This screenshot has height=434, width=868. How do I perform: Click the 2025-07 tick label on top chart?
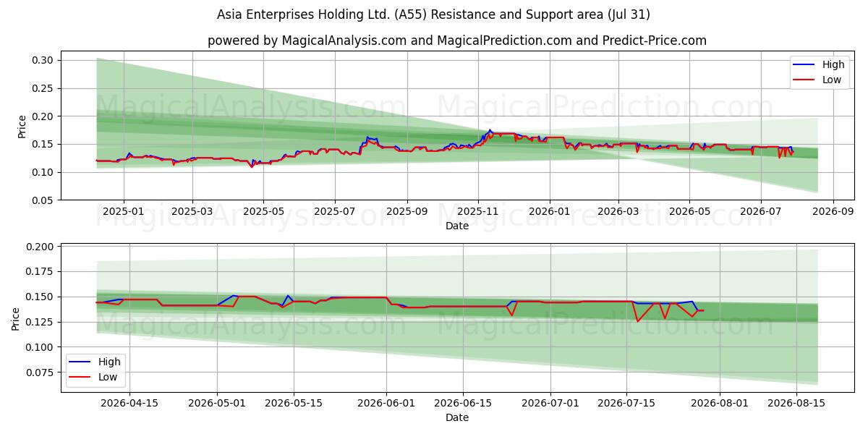(334, 212)
